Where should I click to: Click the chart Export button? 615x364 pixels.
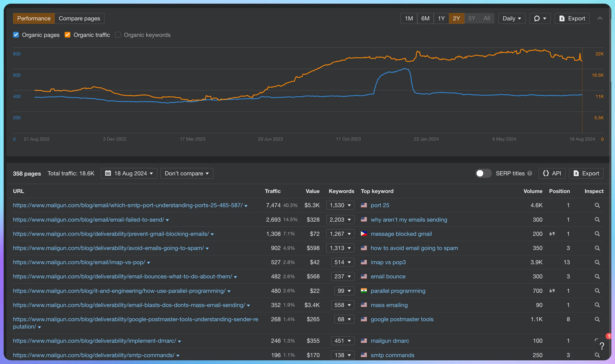(572, 18)
